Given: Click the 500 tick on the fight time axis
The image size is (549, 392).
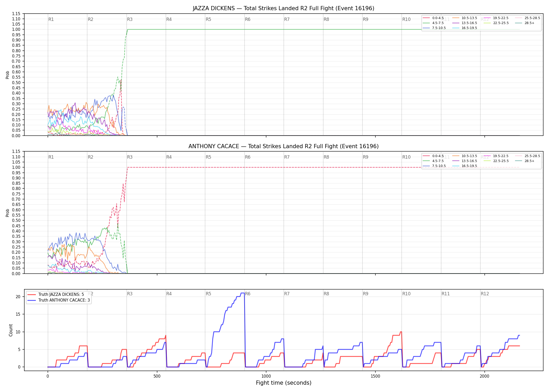Looking at the screenshot, I should coord(157,376).
